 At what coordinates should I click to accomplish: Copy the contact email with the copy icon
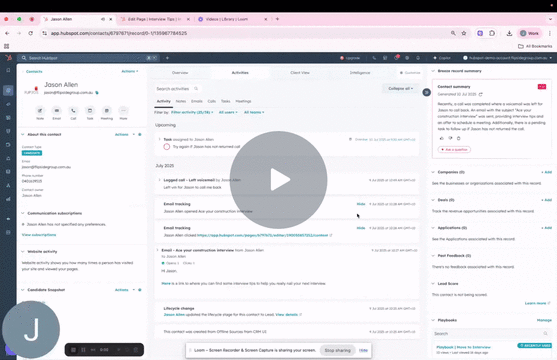click(97, 93)
